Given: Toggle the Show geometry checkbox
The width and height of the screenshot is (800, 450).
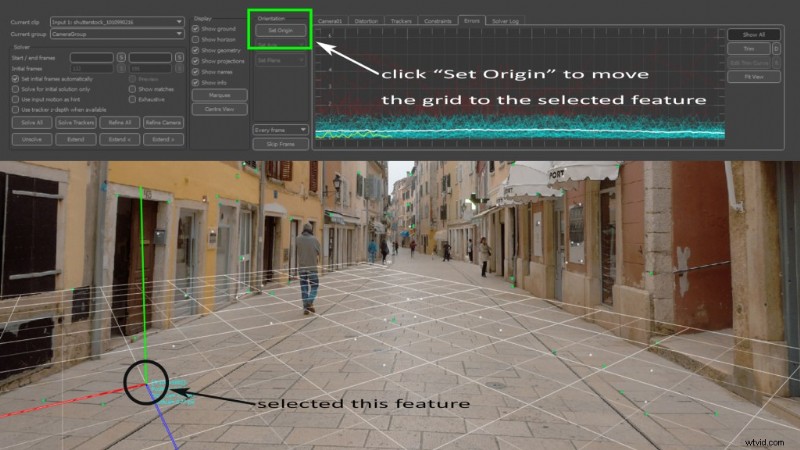Looking at the screenshot, I should (x=195, y=50).
